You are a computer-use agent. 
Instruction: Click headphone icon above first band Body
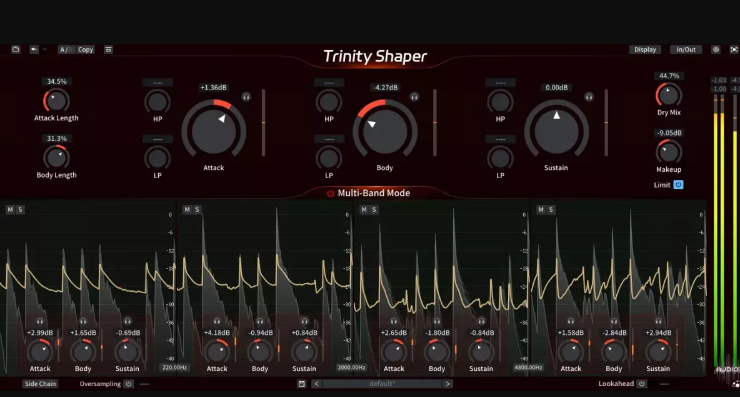(x=83, y=321)
